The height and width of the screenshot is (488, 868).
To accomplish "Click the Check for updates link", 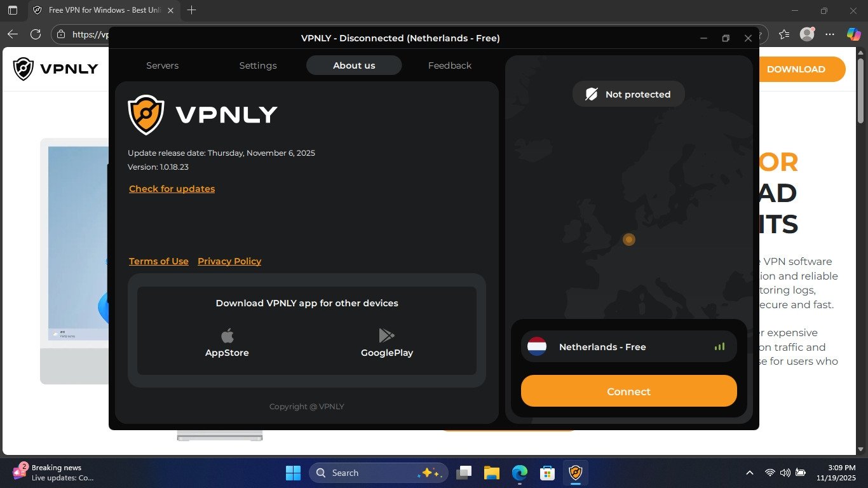I will click(172, 189).
